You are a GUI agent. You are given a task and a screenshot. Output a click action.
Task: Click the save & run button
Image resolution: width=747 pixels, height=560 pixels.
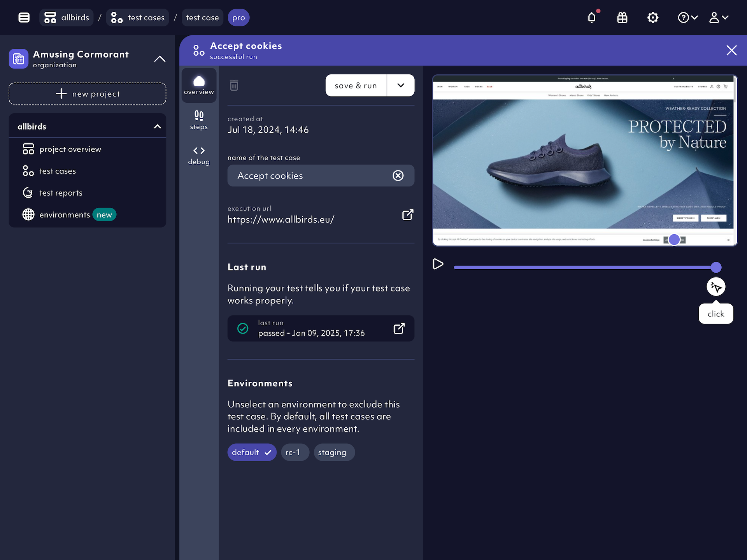tap(356, 85)
